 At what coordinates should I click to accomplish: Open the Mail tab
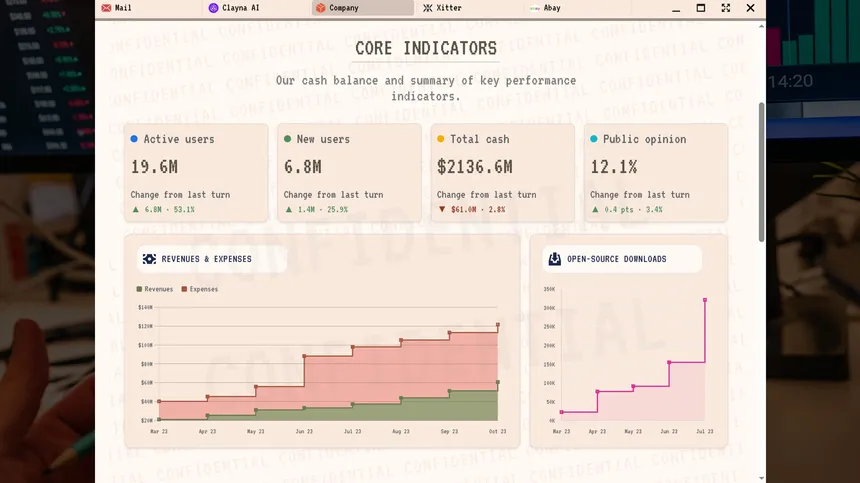tap(149, 8)
